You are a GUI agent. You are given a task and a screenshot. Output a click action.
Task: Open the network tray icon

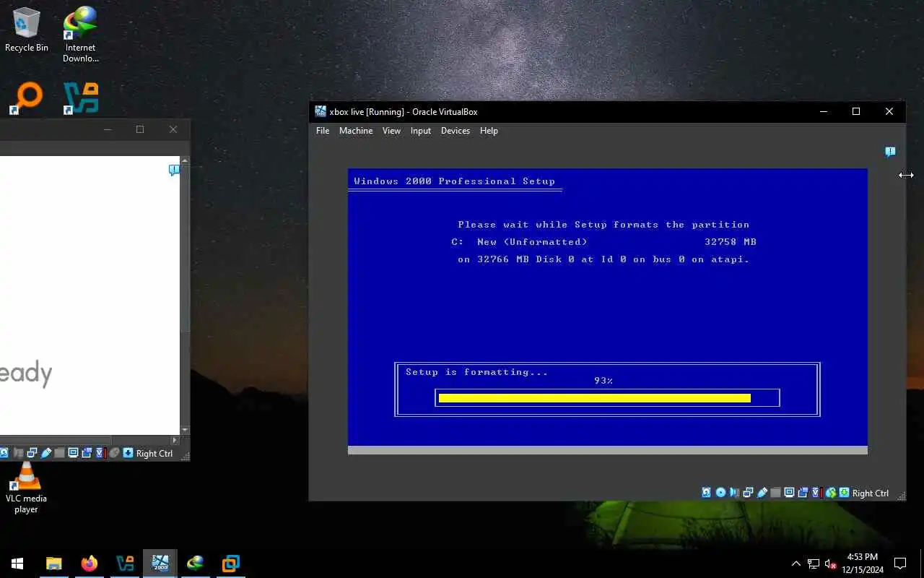tap(814, 564)
